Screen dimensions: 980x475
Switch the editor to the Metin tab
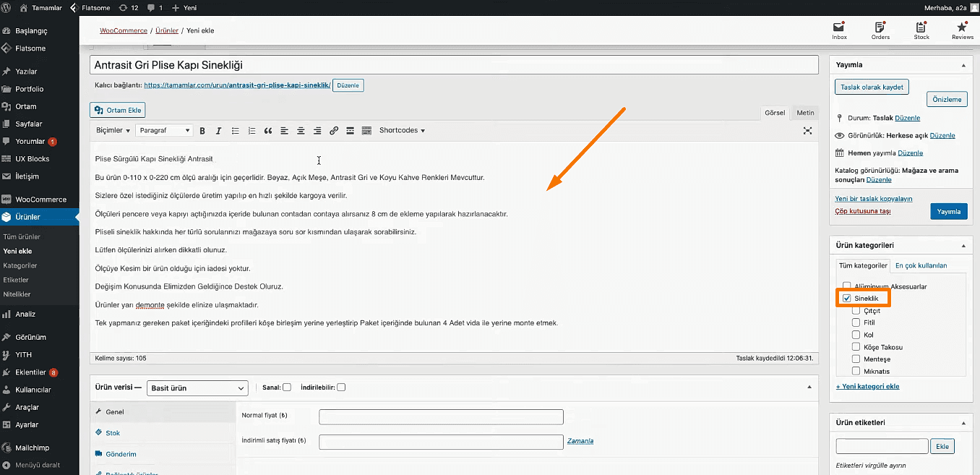[x=805, y=113]
